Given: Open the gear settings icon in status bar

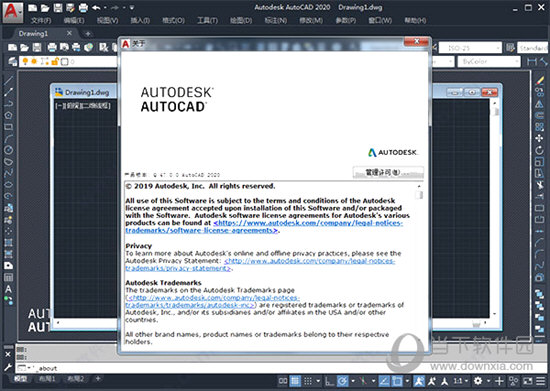Looking at the screenshot, I should 478,381.
